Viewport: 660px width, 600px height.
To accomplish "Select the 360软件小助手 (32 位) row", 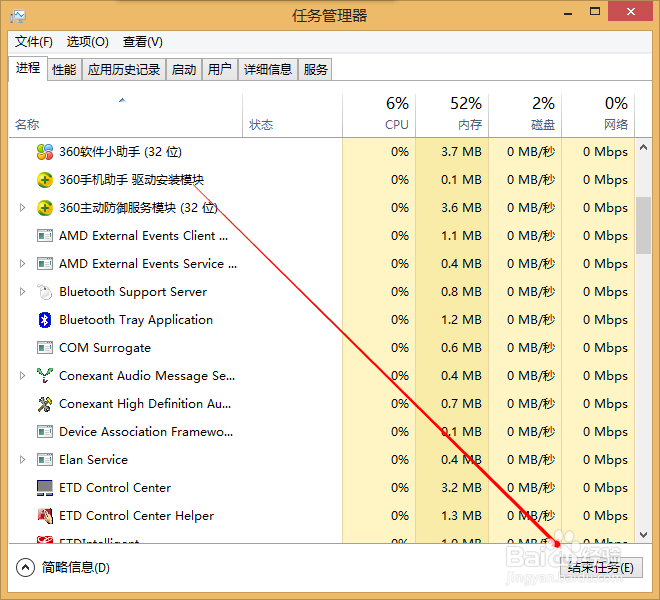I will pos(322,152).
